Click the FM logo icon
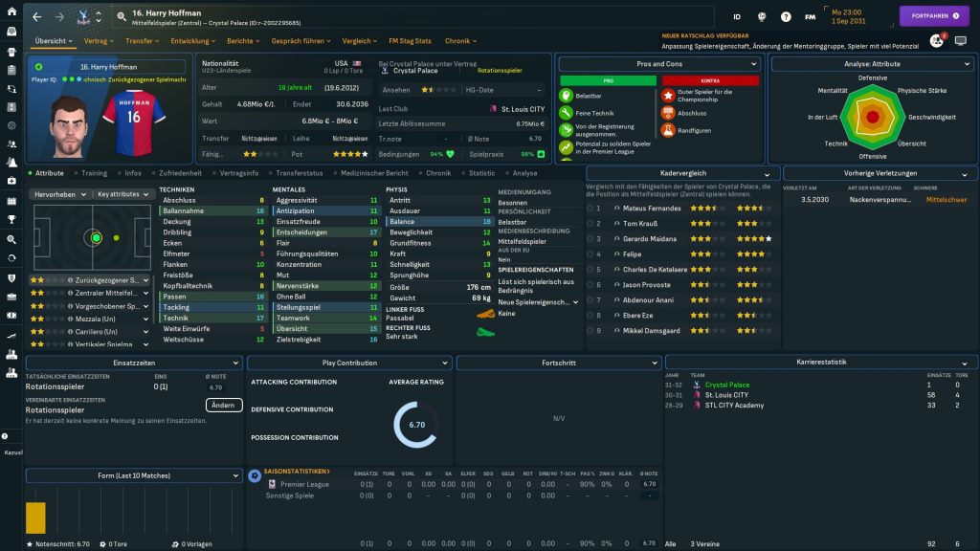 pos(811,17)
